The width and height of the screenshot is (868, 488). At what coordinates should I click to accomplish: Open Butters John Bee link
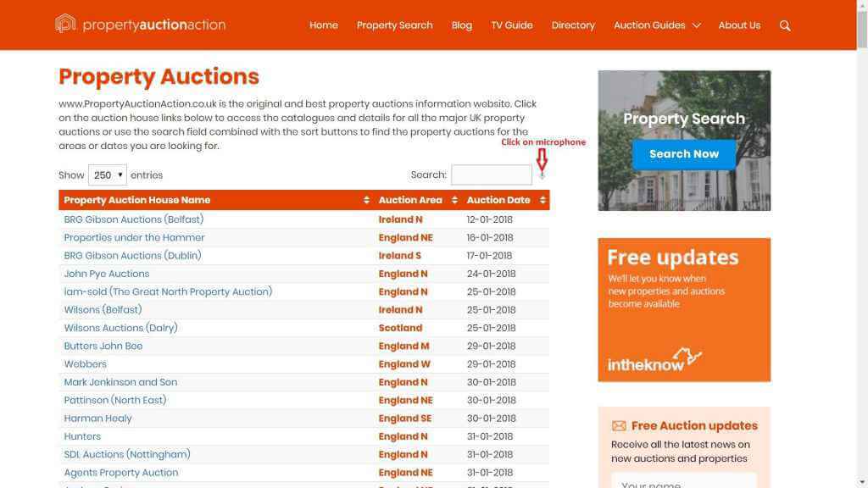tap(103, 346)
